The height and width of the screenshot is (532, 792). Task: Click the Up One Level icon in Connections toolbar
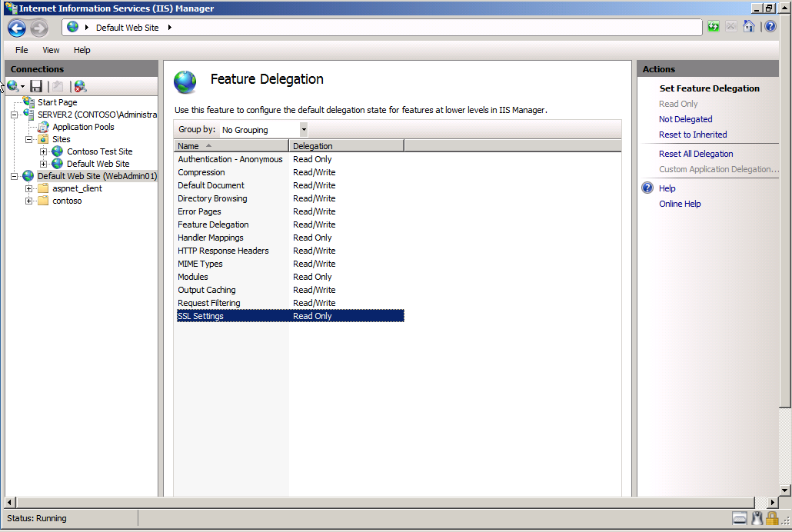pos(58,86)
